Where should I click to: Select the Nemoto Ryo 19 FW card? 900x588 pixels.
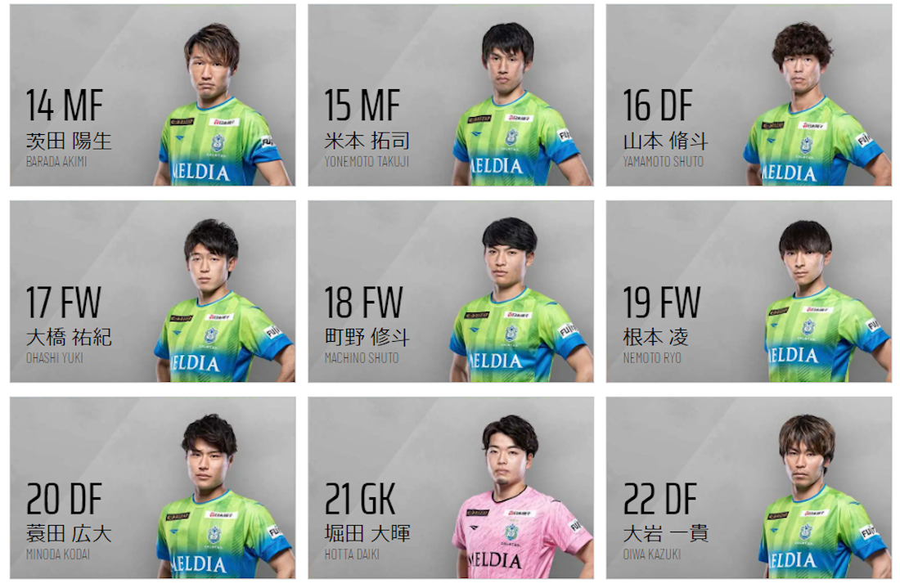pyautogui.click(x=749, y=291)
